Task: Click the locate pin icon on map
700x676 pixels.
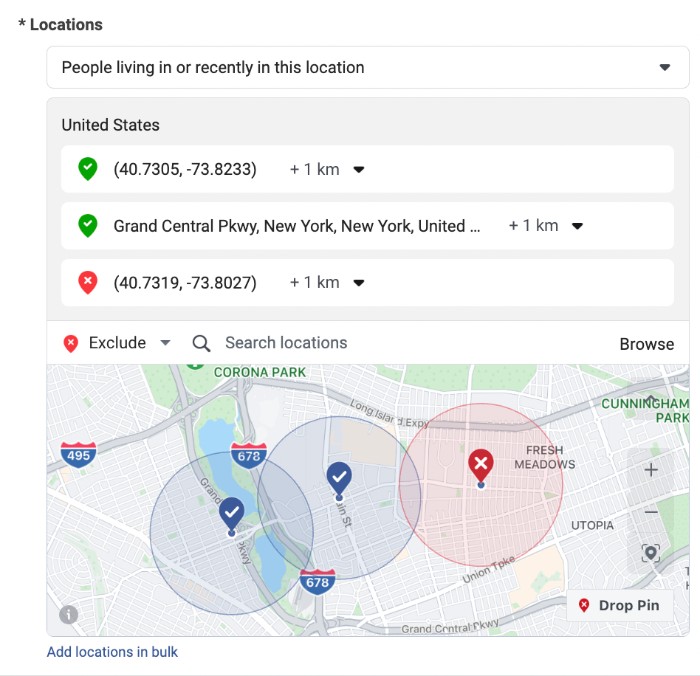Action: click(x=651, y=553)
